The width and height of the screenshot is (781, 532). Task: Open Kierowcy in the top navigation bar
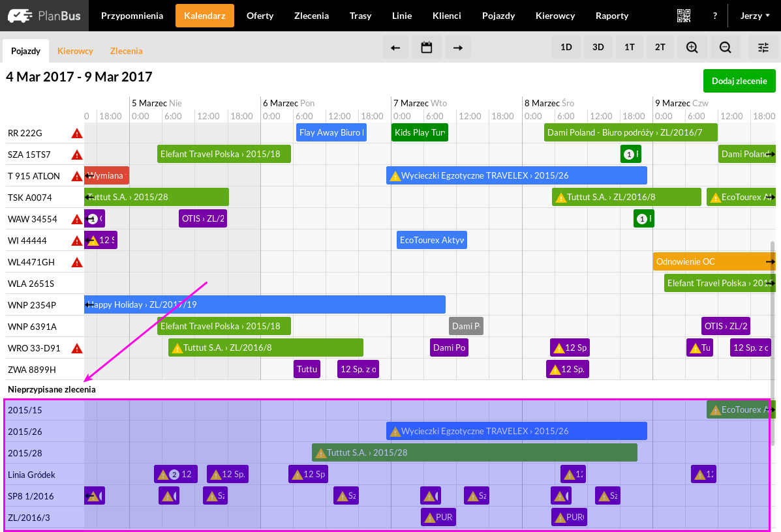click(555, 16)
